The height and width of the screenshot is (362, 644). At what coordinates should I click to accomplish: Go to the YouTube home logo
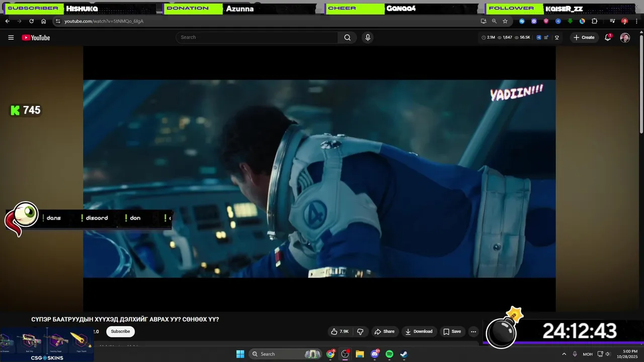pos(36,38)
